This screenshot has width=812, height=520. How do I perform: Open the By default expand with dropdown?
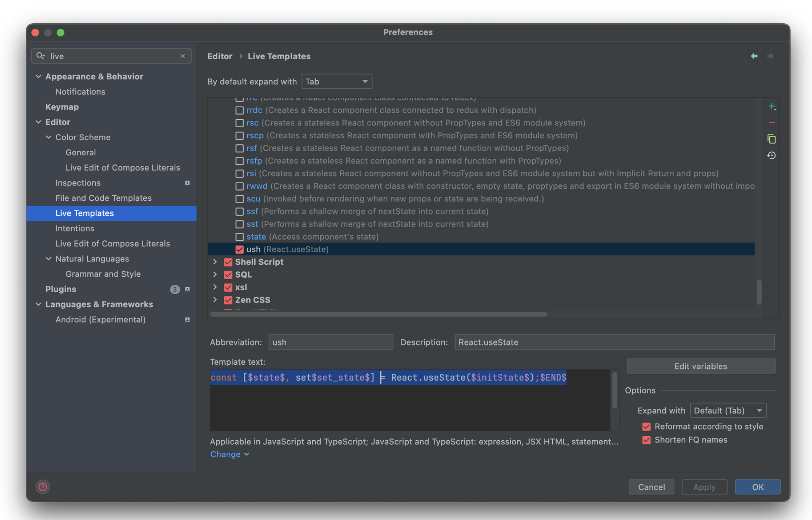(336, 82)
